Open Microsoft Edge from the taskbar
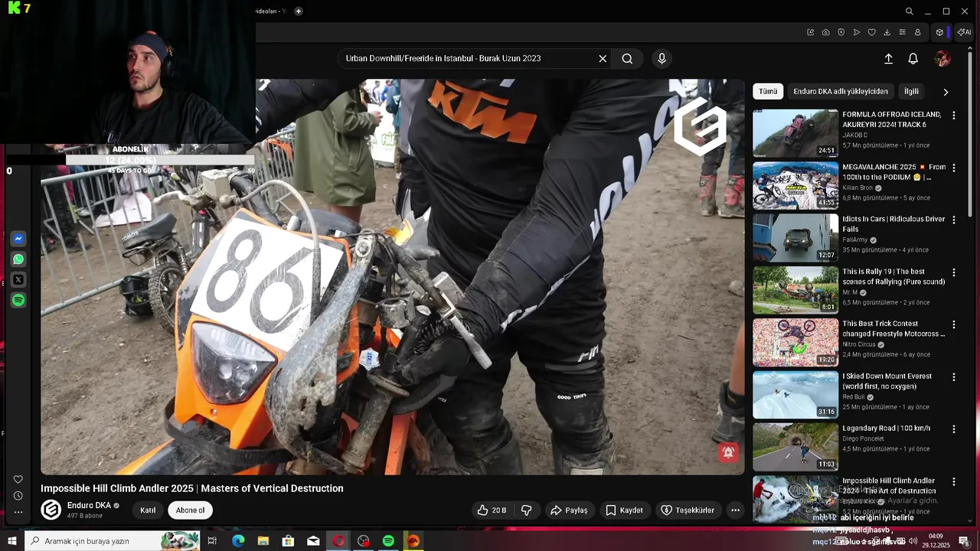The height and width of the screenshot is (551, 980). coord(238,541)
